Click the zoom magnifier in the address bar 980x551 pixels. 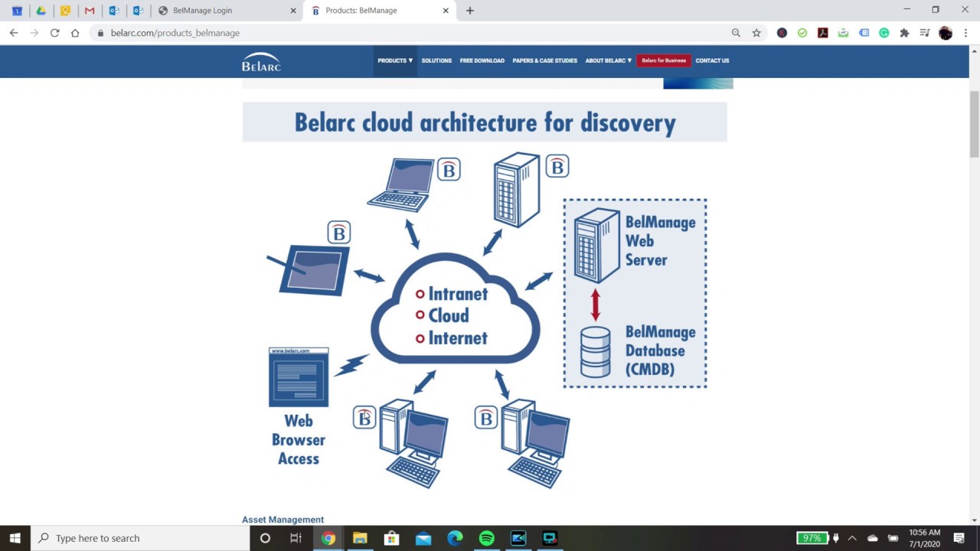click(736, 33)
